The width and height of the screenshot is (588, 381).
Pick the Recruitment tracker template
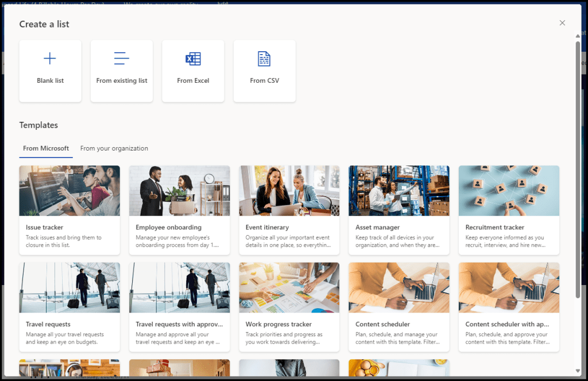pyautogui.click(x=508, y=210)
